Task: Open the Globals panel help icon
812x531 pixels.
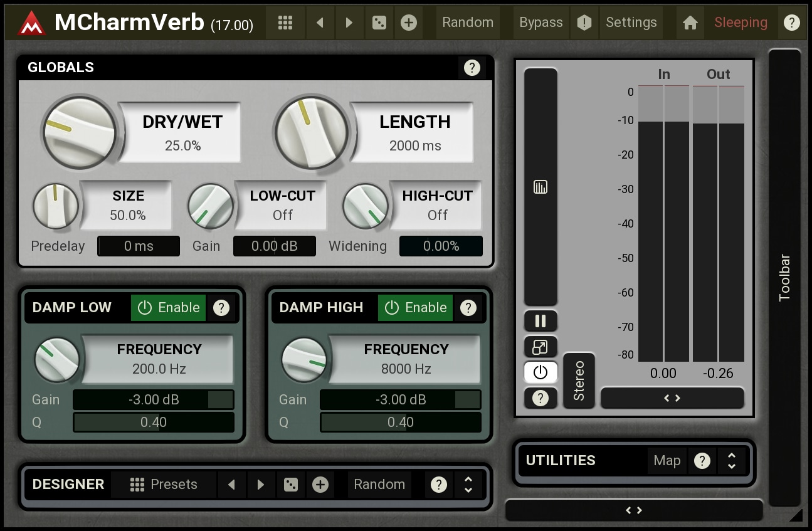Action: tap(472, 68)
